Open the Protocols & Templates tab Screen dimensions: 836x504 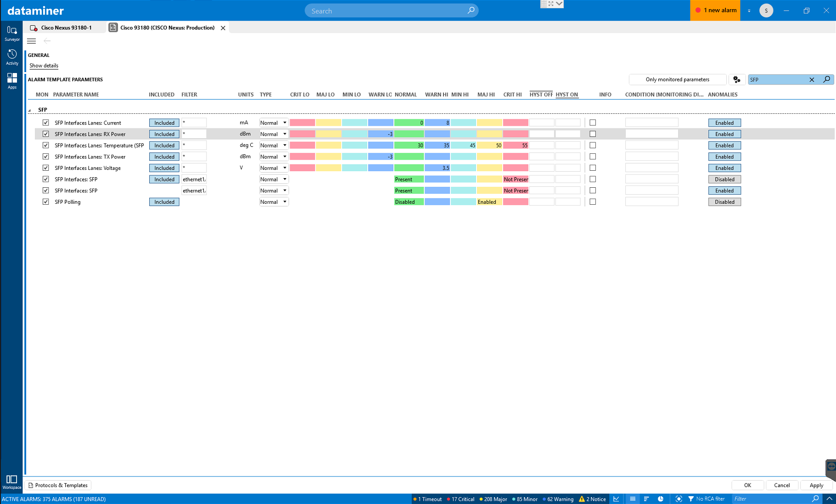[58, 485]
